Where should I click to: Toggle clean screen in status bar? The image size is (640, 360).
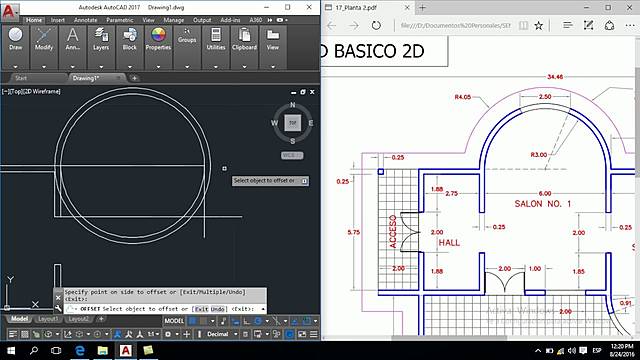tap(302, 334)
